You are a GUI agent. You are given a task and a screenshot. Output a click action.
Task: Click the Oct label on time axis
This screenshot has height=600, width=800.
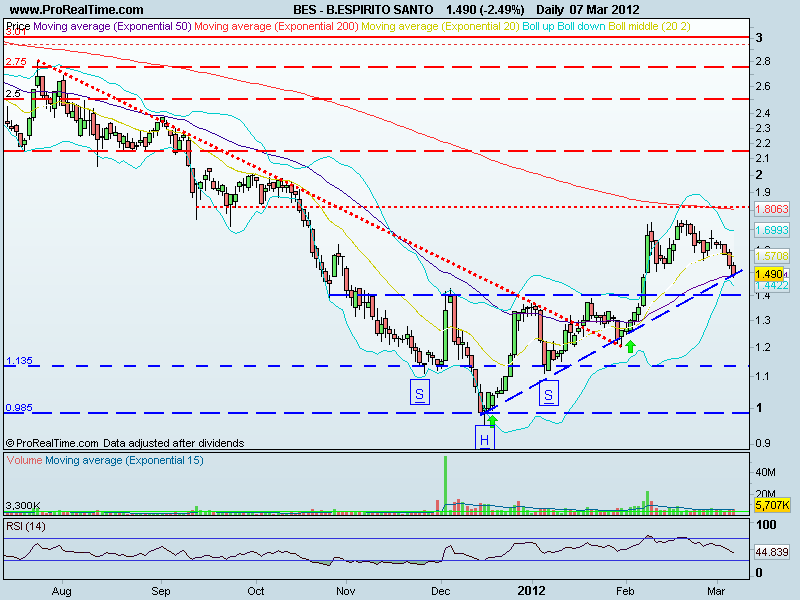click(256, 591)
